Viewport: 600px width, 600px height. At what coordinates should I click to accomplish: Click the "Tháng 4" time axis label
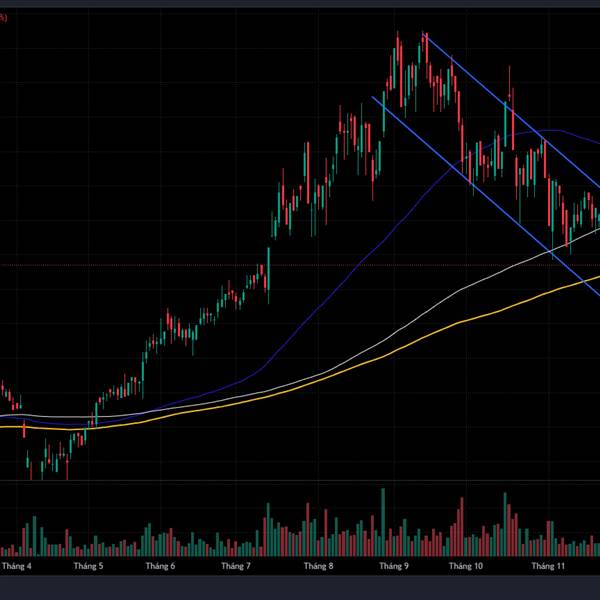click(x=17, y=566)
